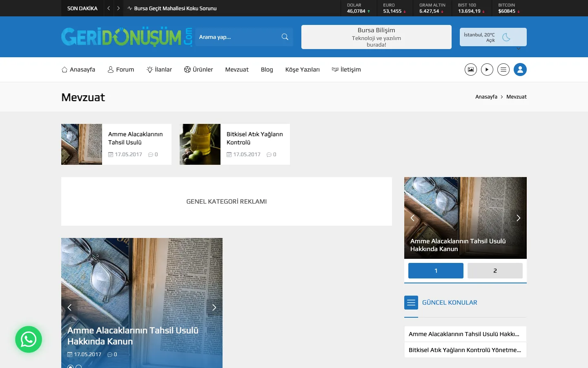
Task: Open the Köşe Yazıları menu item
Action: [x=303, y=70]
